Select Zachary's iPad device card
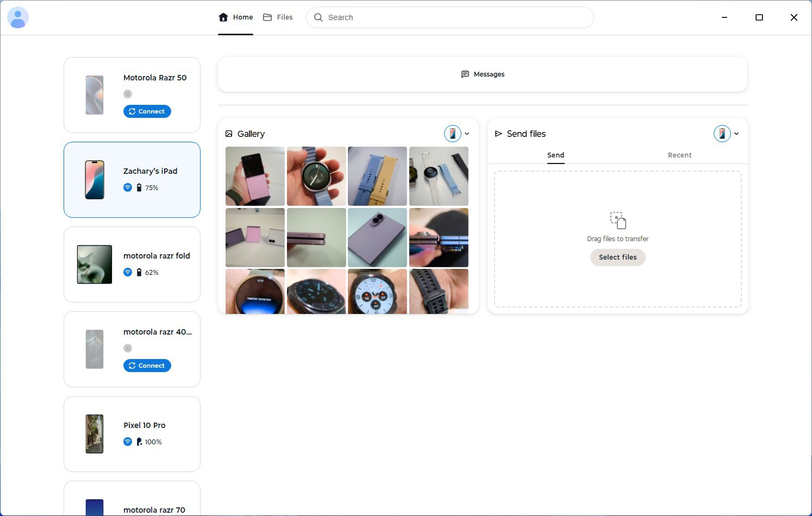This screenshot has height=516, width=812. (132, 180)
